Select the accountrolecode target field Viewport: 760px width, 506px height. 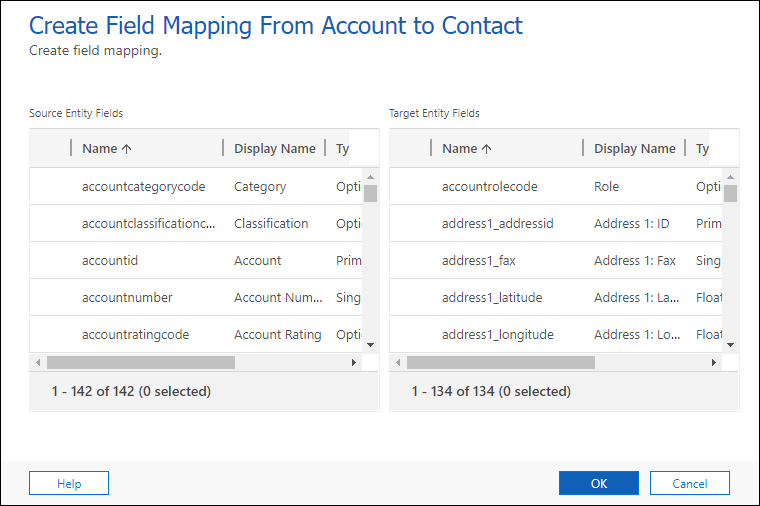coord(489,186)
